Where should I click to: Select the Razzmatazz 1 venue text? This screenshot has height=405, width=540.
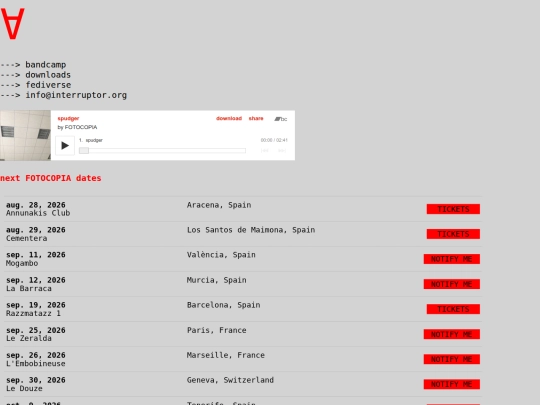33,313
